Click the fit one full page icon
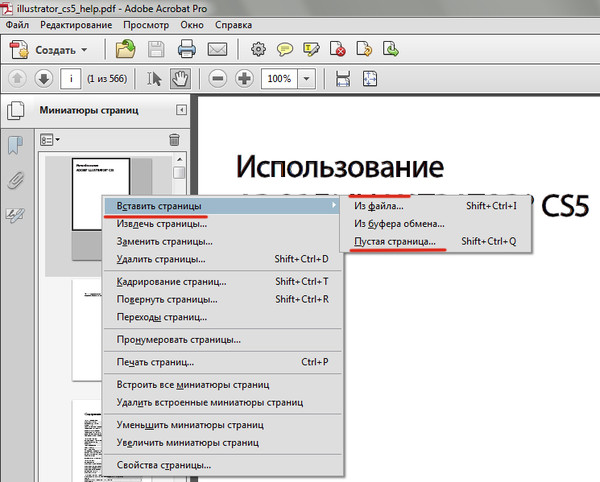Image resolution: width=600 pixels, height=482 pixels. (370, 79)
